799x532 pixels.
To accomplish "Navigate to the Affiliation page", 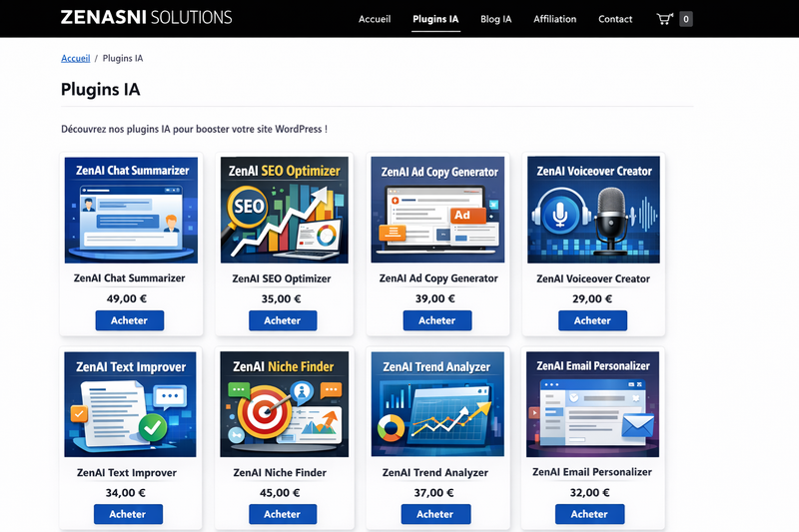I will coord(554,19).
